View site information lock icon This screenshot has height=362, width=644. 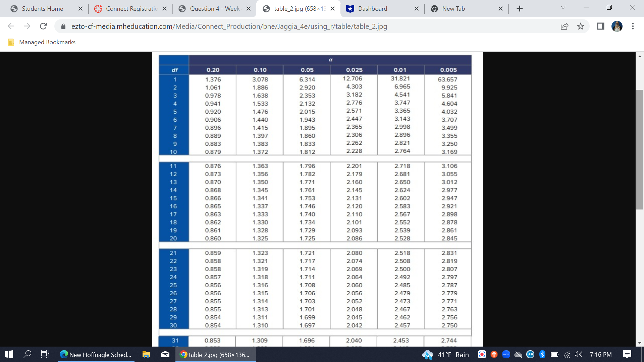pos(63,26)
